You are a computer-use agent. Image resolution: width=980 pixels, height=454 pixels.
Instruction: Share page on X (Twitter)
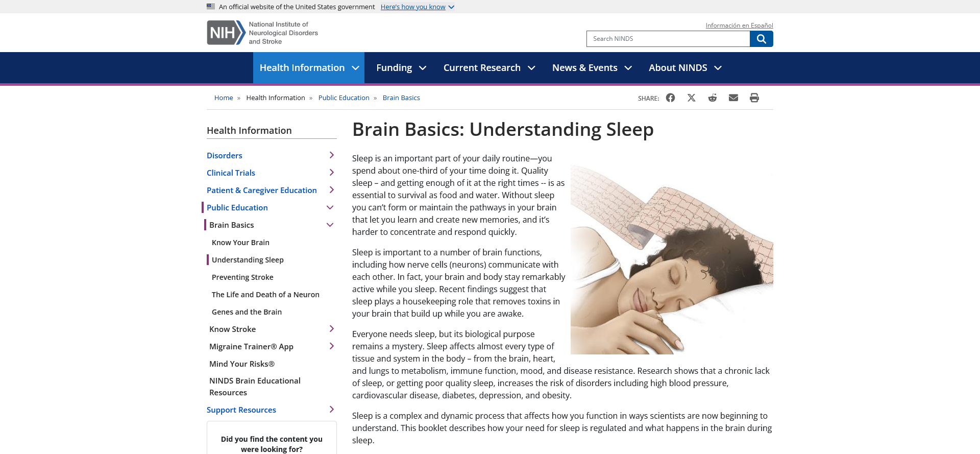tap(691, 98)
